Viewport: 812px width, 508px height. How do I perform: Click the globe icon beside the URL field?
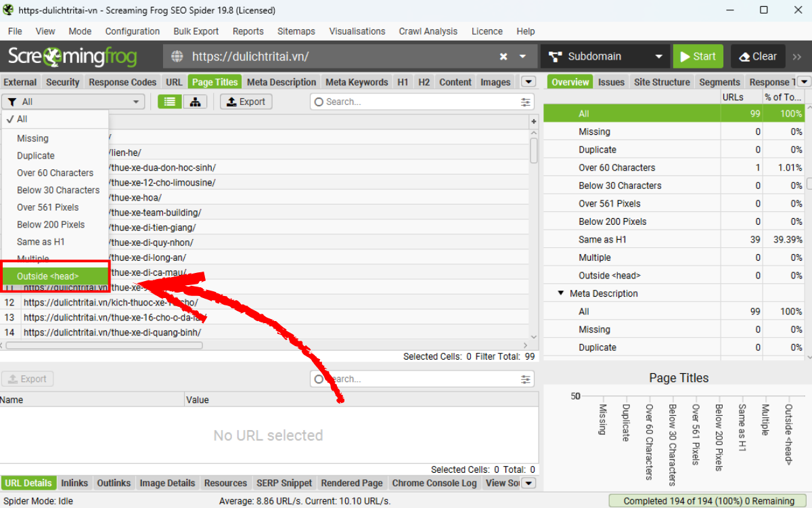pyautogui.click(x=177, y=56)
